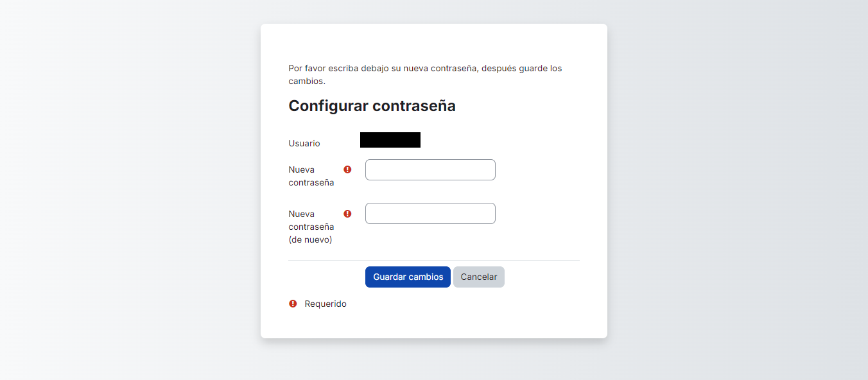Screen dimensions: 868x380
Task: Click the required icon beside Nueva contraseña (de nuevo)
Action: pos(347,214)
